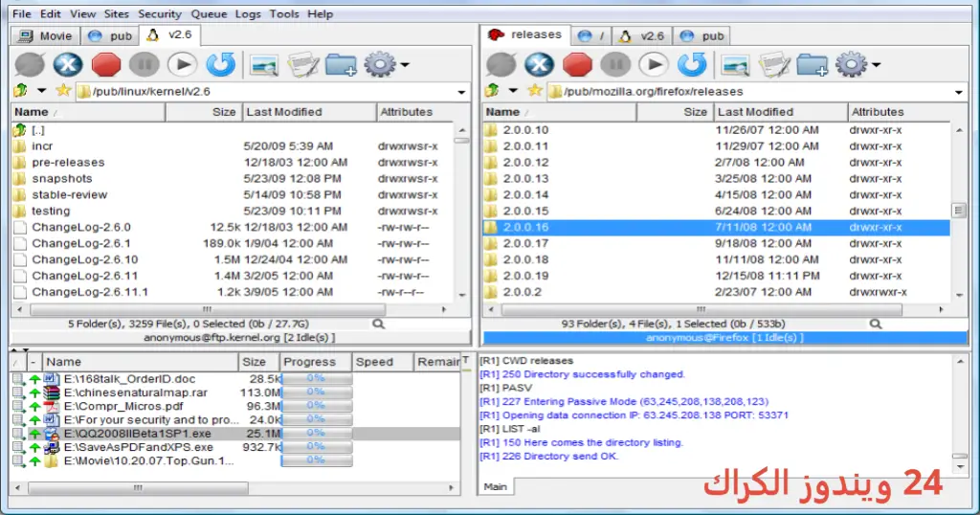The height and width of the screenshot is (515, 980).
Task: Expand the /pub/mozilla.org/firefox/releases path dropdown
Action: pyautogui.click(x=958, y=92)
